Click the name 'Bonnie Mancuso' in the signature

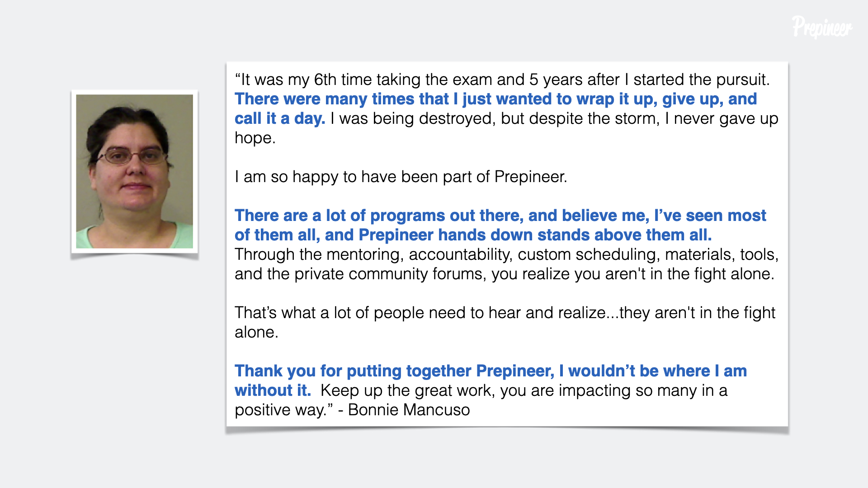(x=409, y=410)
